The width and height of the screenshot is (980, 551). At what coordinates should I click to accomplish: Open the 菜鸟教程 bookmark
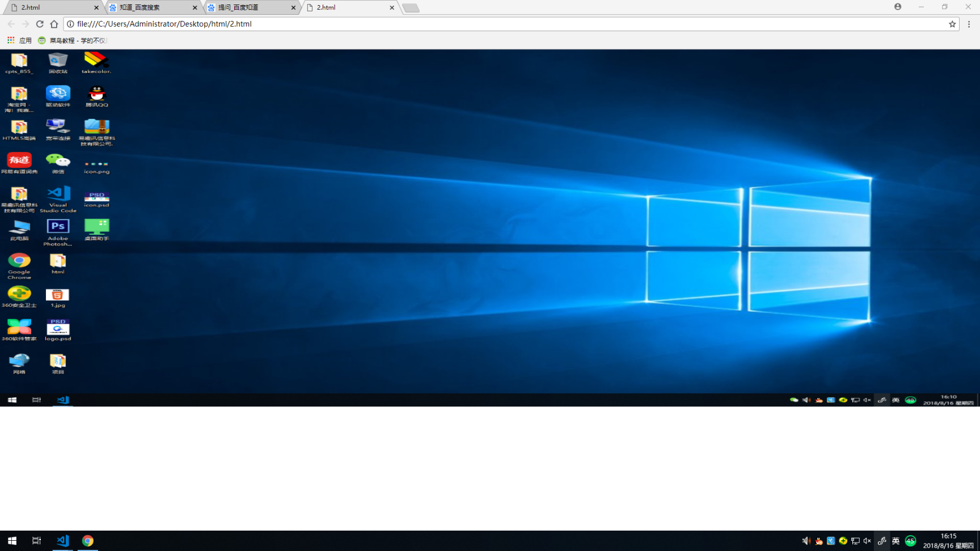click(72, 40)
